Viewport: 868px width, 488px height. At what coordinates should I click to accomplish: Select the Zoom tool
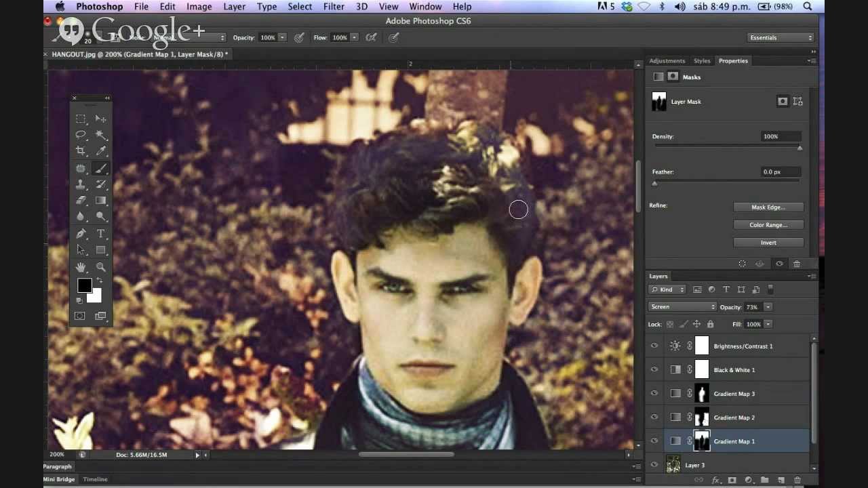click(101, 267)
